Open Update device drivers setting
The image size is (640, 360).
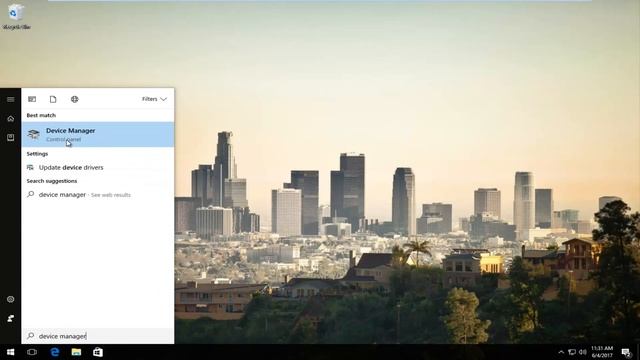(98, 167)
